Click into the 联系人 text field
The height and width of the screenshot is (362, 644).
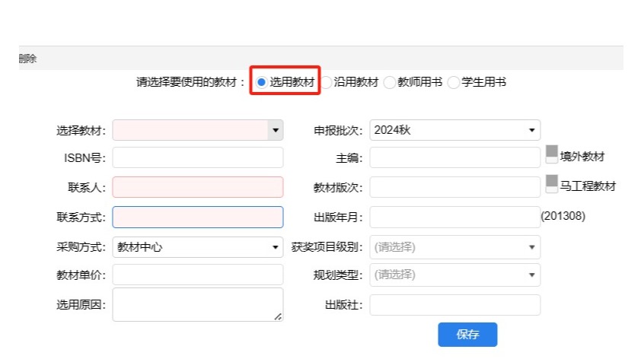coord(197,187)
